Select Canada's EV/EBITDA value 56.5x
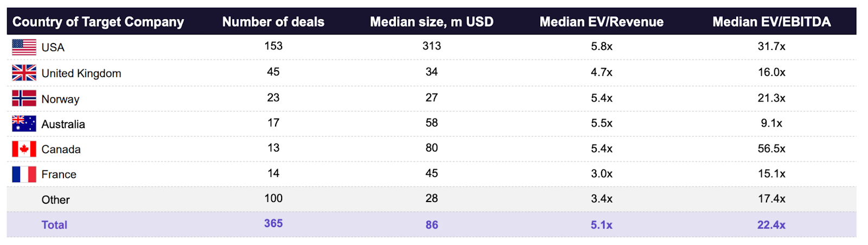868x245 pixels. pyautogui.click(x=771, y=148)
